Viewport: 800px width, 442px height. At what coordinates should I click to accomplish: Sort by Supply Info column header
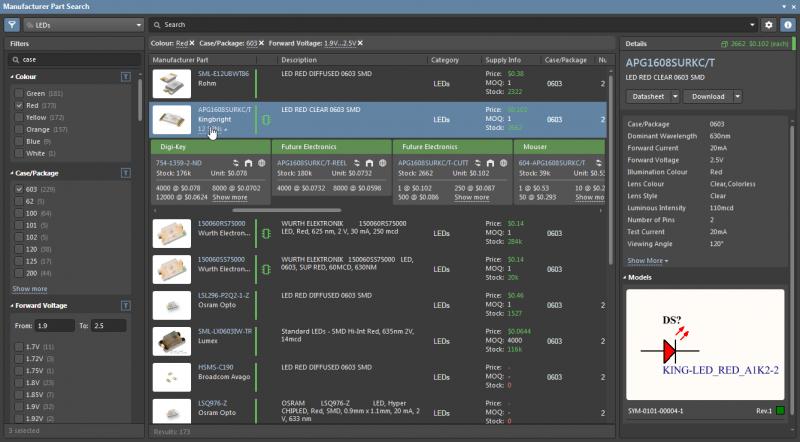(x=503, y=60)
